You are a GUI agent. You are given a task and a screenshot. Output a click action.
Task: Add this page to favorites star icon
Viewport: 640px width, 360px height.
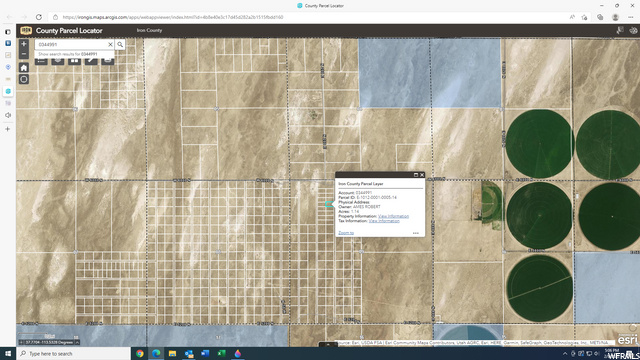click(x=584, y=17)
